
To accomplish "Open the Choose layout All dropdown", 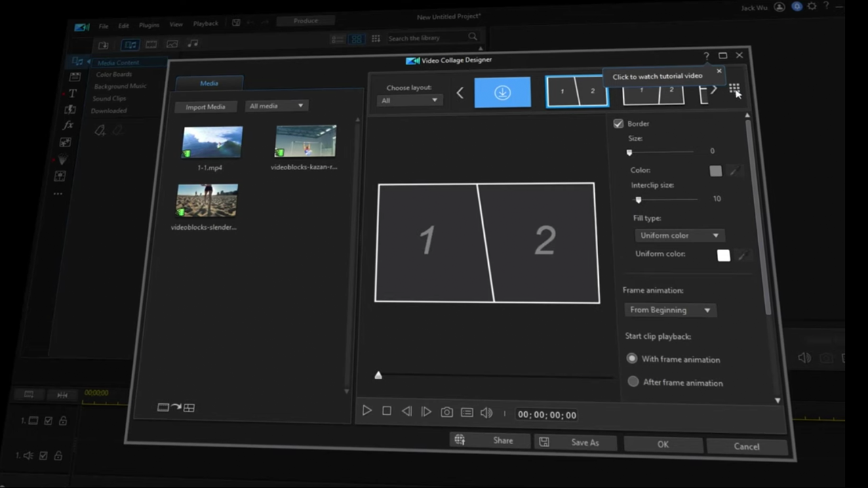I will pyautogui.click(x=410, y=100).
